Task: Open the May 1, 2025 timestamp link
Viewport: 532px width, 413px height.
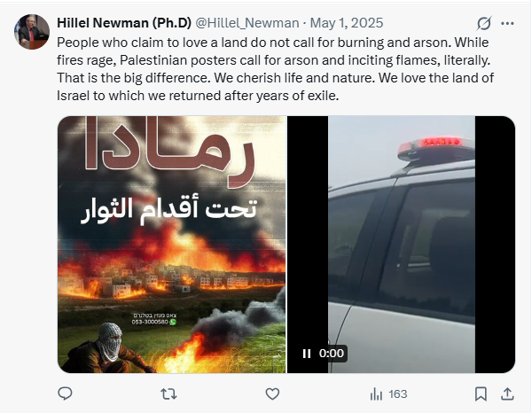Action: click(347, 23)
